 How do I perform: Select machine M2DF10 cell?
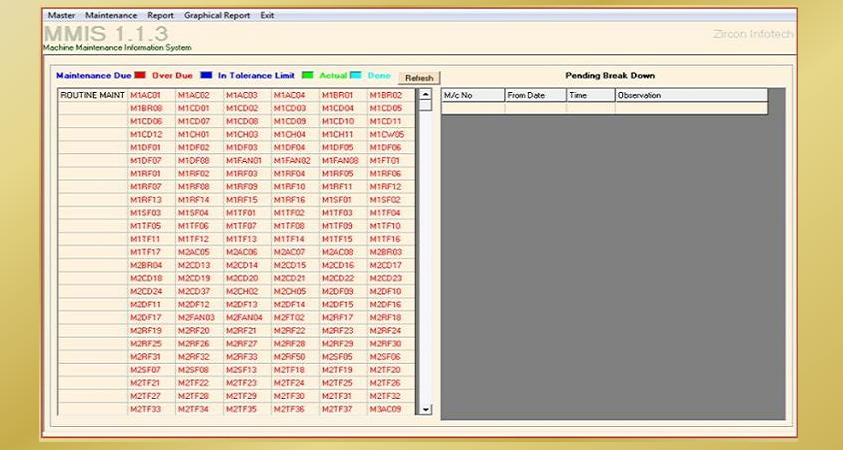point(391,291)
